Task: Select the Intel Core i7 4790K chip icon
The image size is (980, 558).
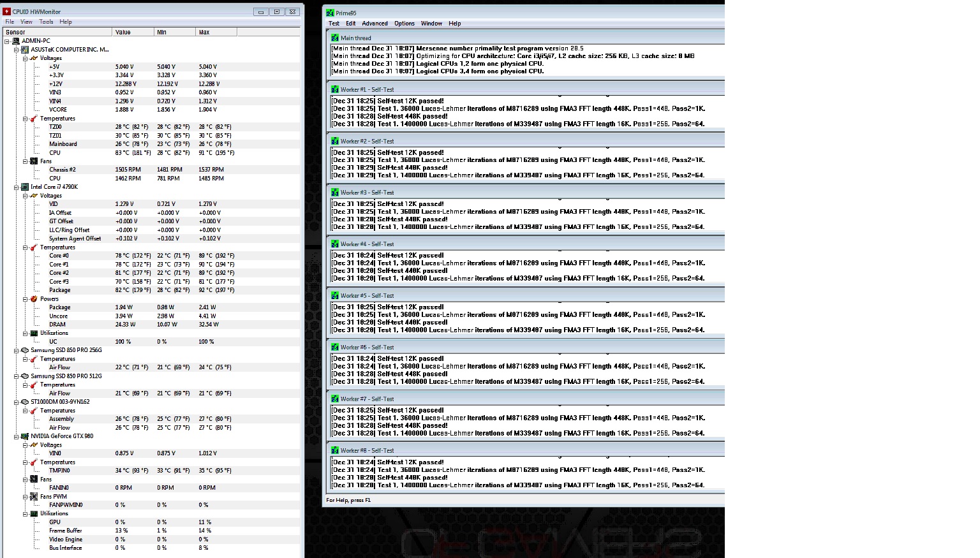Action: (x=25, y=187)
